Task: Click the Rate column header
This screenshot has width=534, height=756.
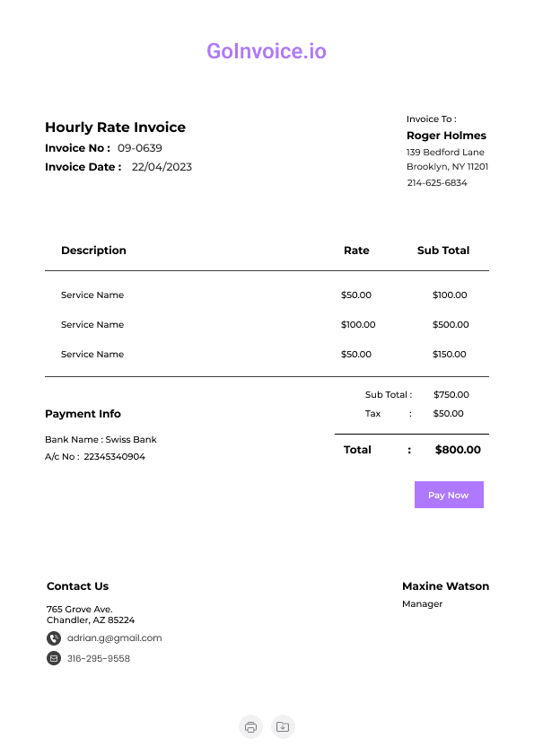Action: point(356,251)
